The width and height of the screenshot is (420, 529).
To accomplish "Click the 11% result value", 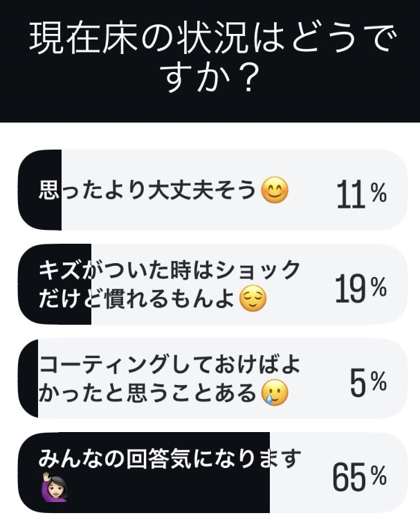I will coord(361,194).
